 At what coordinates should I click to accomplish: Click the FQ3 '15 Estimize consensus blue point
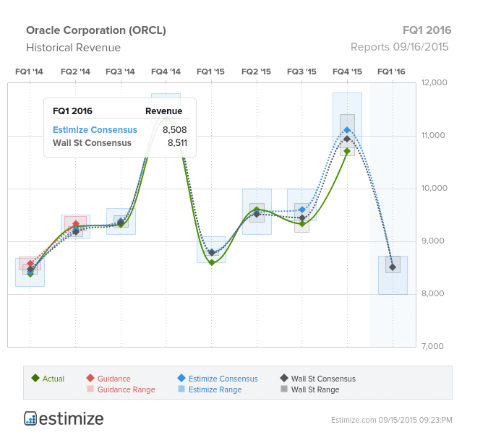tap(302, 210)
